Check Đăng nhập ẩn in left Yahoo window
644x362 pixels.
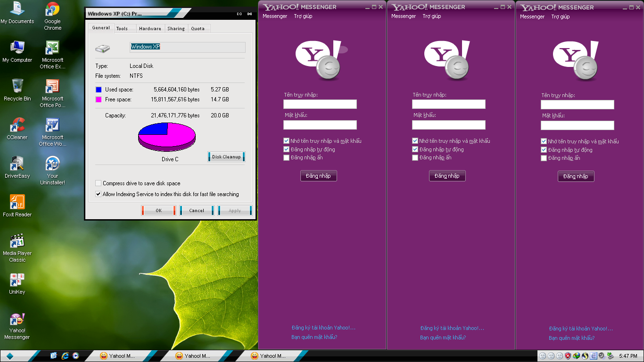286,158
